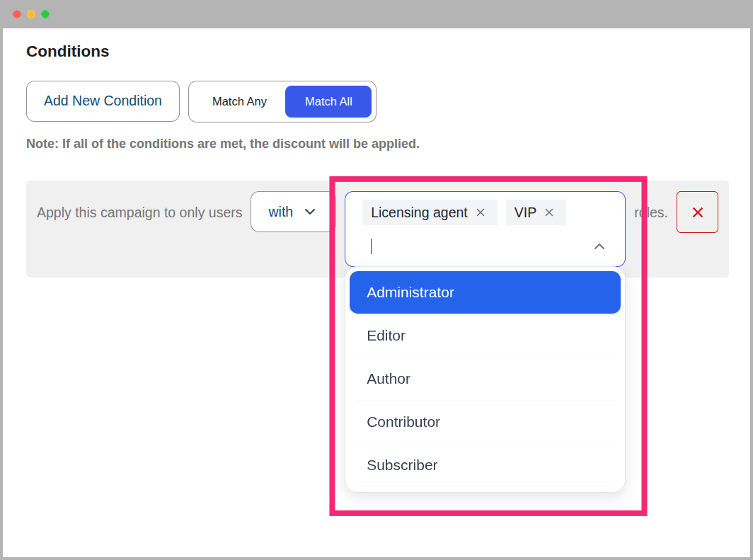Select Subscriber as a role

point(485,465)
